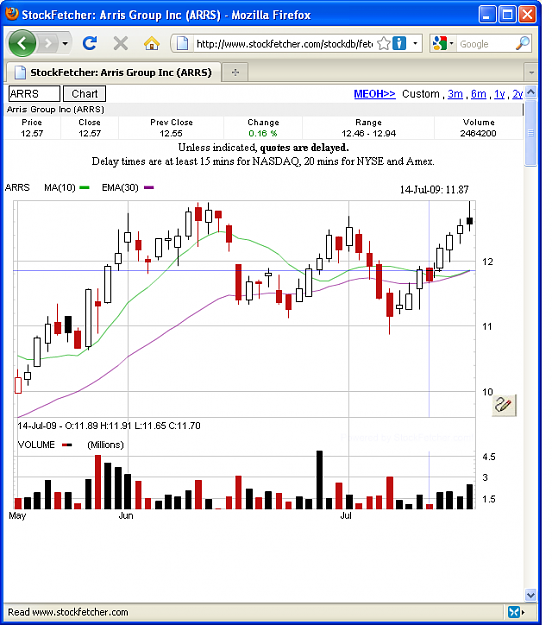
Task: Bookmark this page with the star icon
Action: click(x=383, y=43)
